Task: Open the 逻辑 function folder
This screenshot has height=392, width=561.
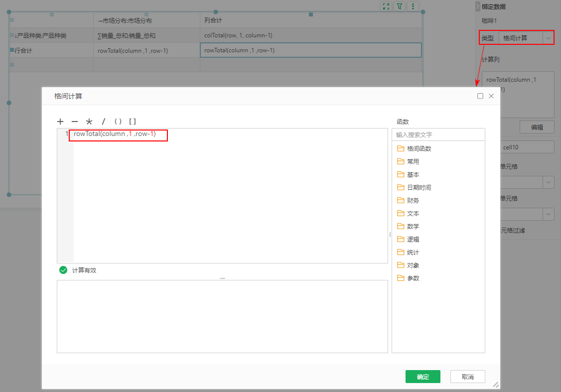Action: (x=408, y=239)
